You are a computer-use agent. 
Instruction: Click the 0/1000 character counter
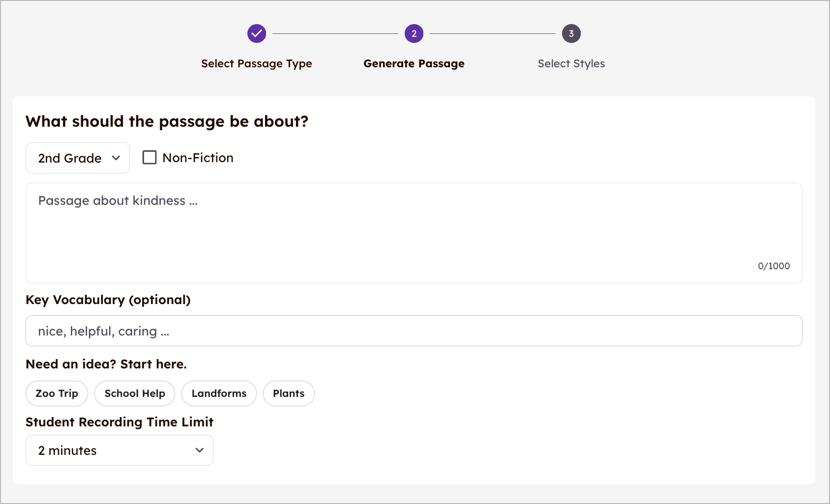pos(773,266)
